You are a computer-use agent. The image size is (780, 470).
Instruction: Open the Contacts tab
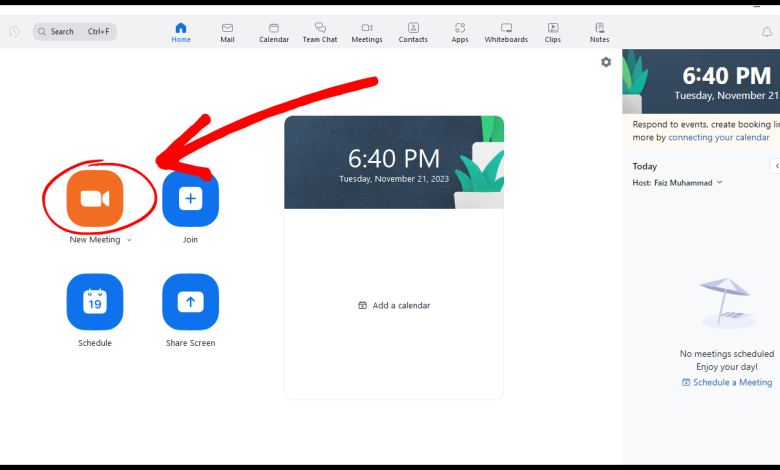coord(413,32)
